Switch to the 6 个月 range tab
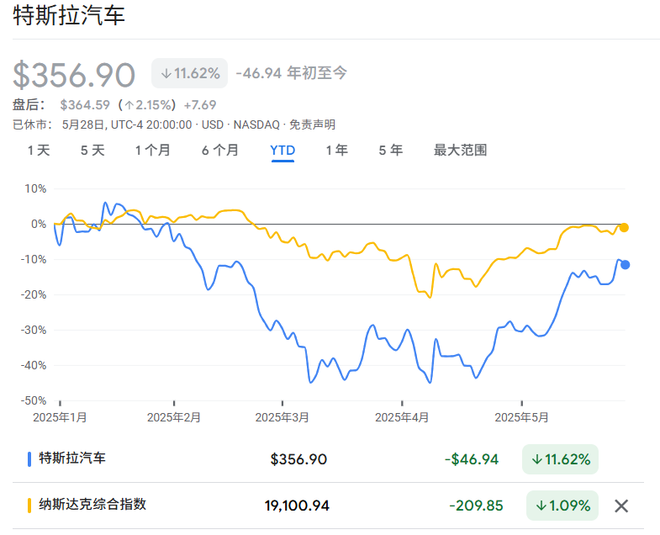Image resolution: width=660 pixels, height=535 pixels. 220,150
